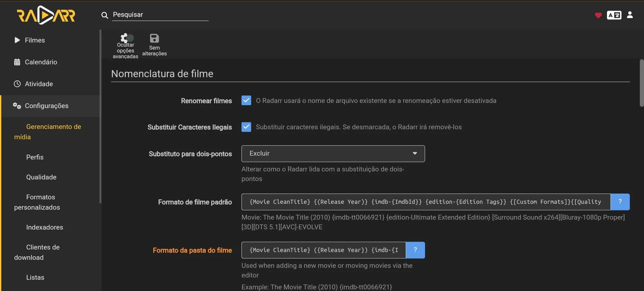Image resolution: width=644 pixels, height=291 pixels.
Task: Open help for Formato de filme padrão
Action: coord(620,202)
